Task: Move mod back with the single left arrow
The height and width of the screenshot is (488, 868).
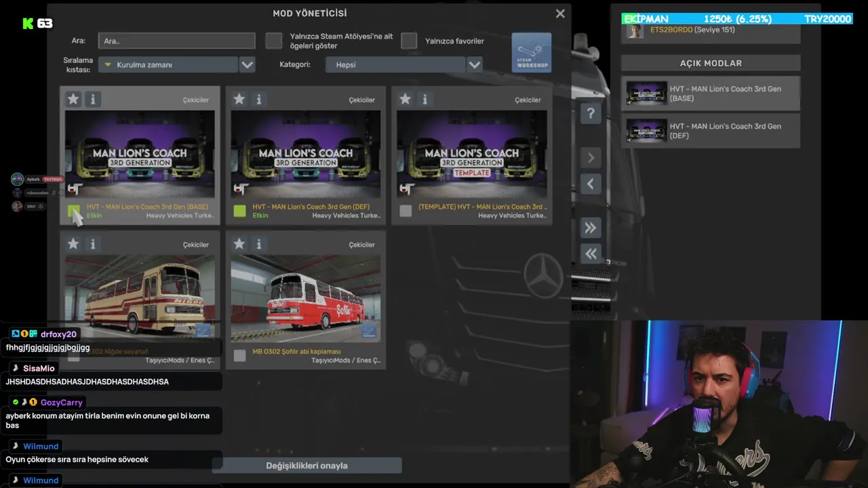Action: [x=591, y=184]
